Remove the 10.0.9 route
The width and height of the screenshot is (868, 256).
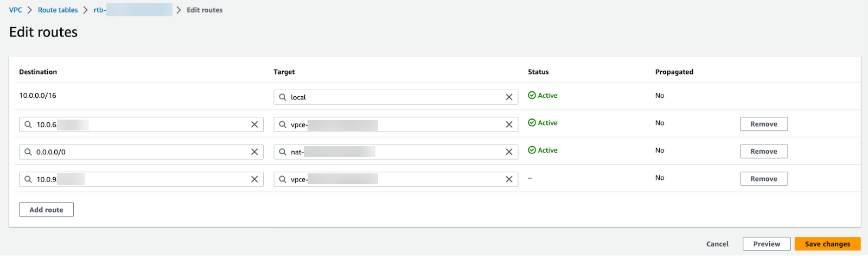(x=763, y=179)
